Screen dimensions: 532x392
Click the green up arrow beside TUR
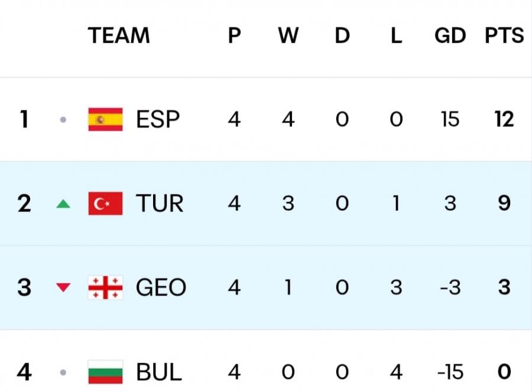(x=63, y=204)
